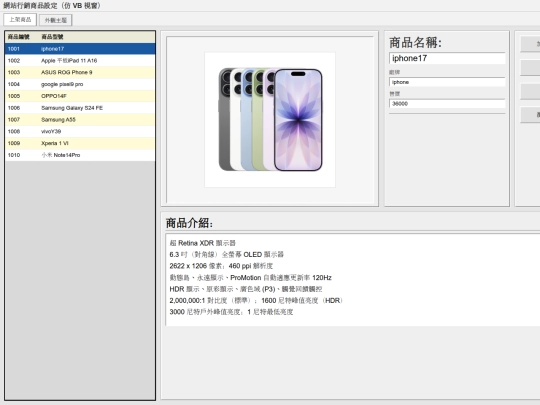This screenshot has width=540, height=405.
Task: Click the 商品編號 column header
Action: pos(19,37)
